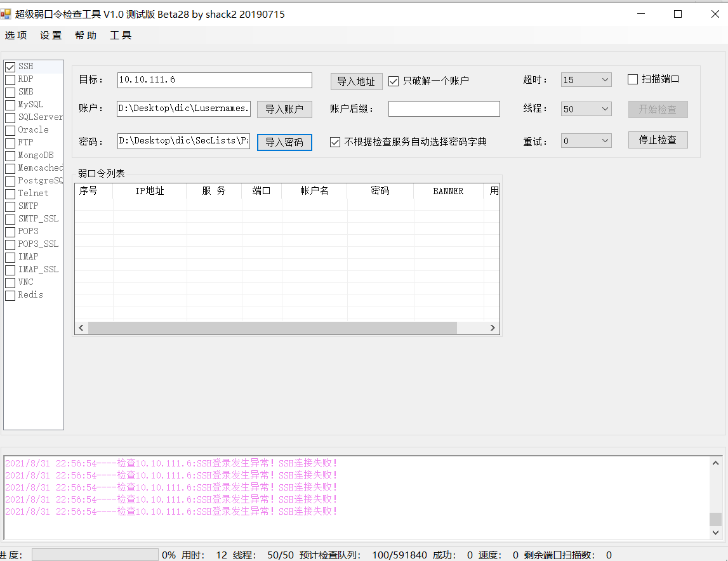Click the app icon in the title bar
728x561 pixels.
tap(6, 14)
